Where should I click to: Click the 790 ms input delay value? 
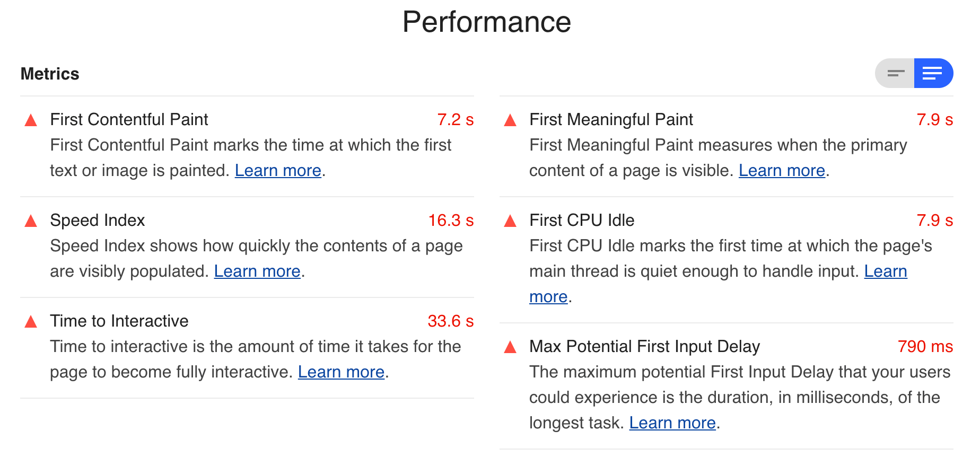tap(925, 347)
